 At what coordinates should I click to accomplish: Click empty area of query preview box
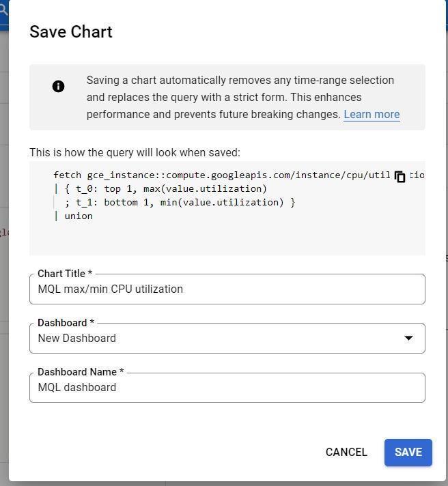click(x=227, y=239)
